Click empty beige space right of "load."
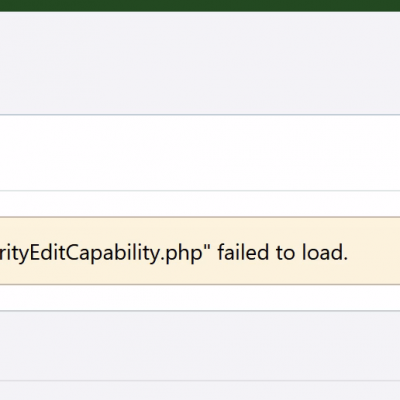The image size is (400, 400). pos(373,252)
